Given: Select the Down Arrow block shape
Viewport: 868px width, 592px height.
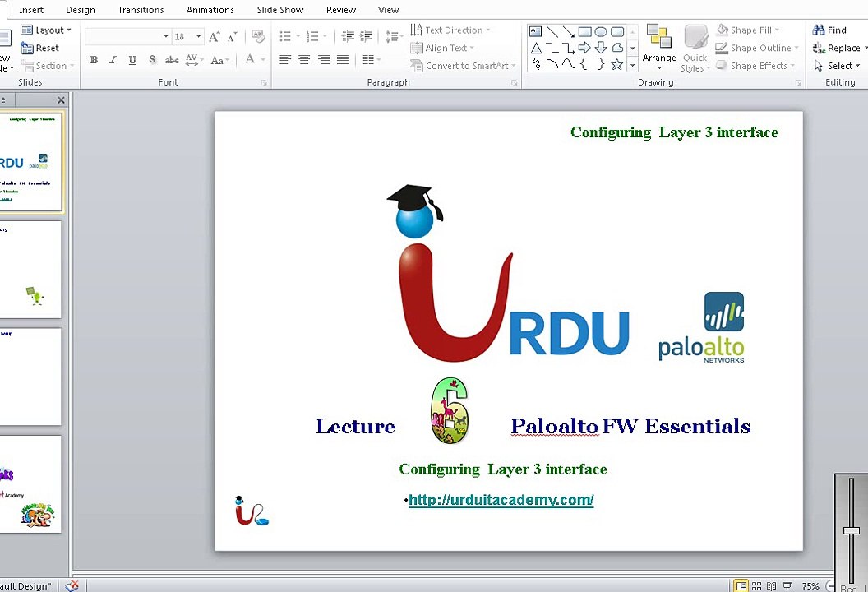Looking at the screenshot, I should [601, 49].
